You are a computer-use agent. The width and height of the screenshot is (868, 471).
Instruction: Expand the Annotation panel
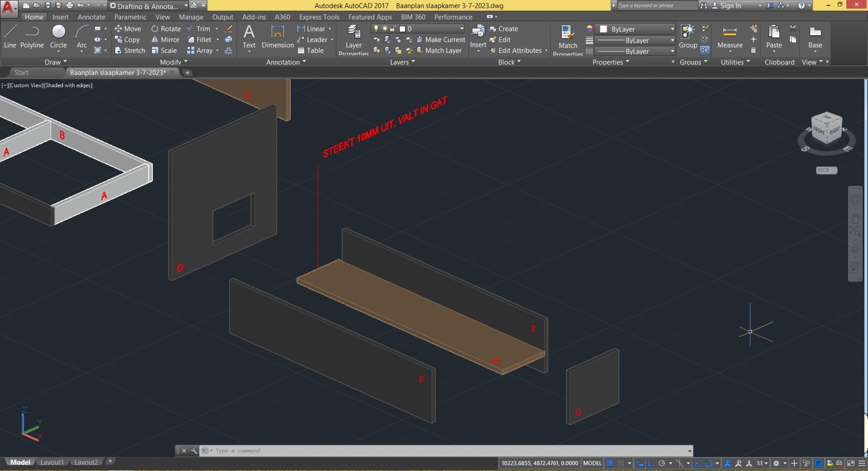pos(286,62)
